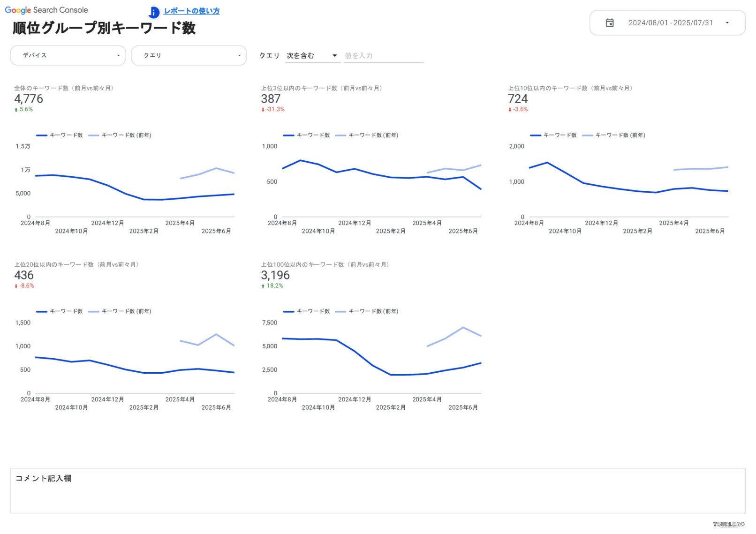756x534 pixels.
Task: Expand the クエリ filter dropdown
Action: [x=189, y=55]
